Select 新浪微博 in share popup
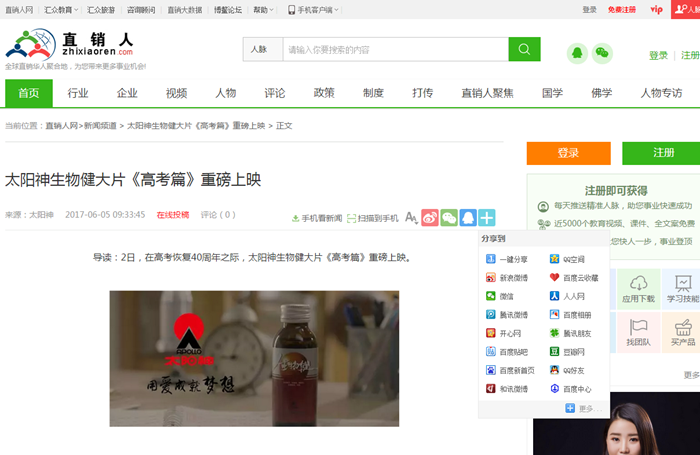This screenshot has width=700, height=455. [x=507, y=278]
